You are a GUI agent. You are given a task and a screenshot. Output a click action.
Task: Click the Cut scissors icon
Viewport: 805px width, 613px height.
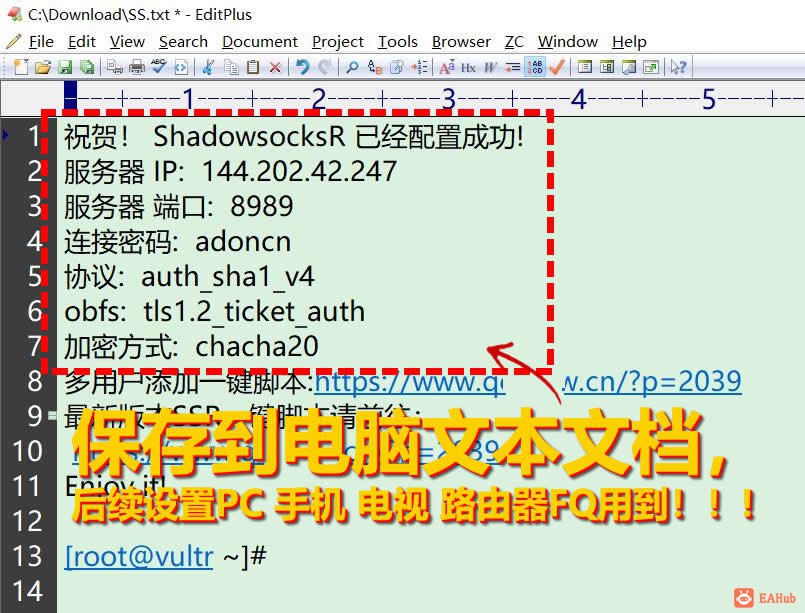click(x=208, y=67)
